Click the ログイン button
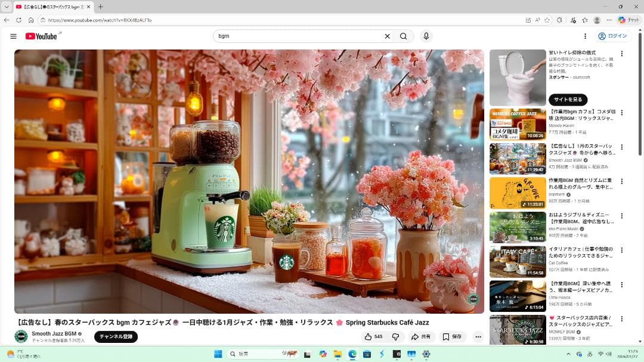 pos(615,36)
